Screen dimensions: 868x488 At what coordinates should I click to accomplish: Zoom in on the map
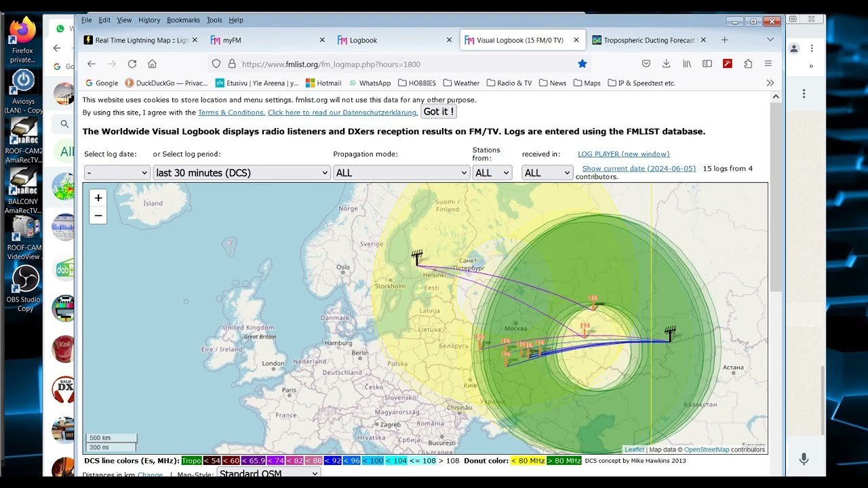(98, 198)
